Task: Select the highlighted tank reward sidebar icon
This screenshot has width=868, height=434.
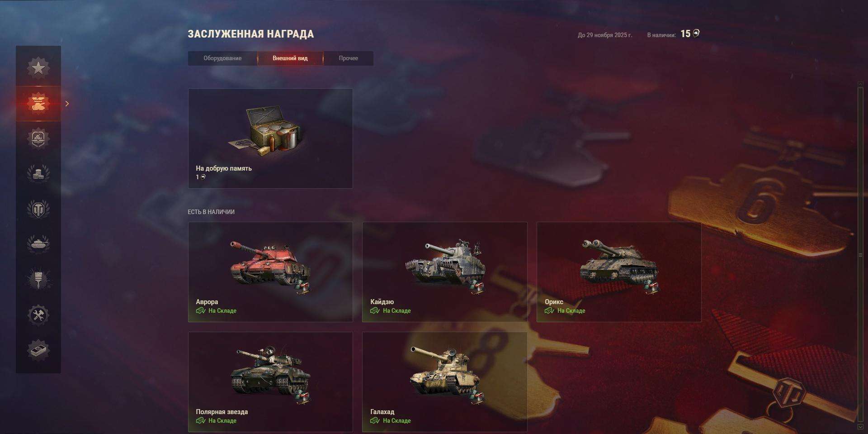Action: 38,104
